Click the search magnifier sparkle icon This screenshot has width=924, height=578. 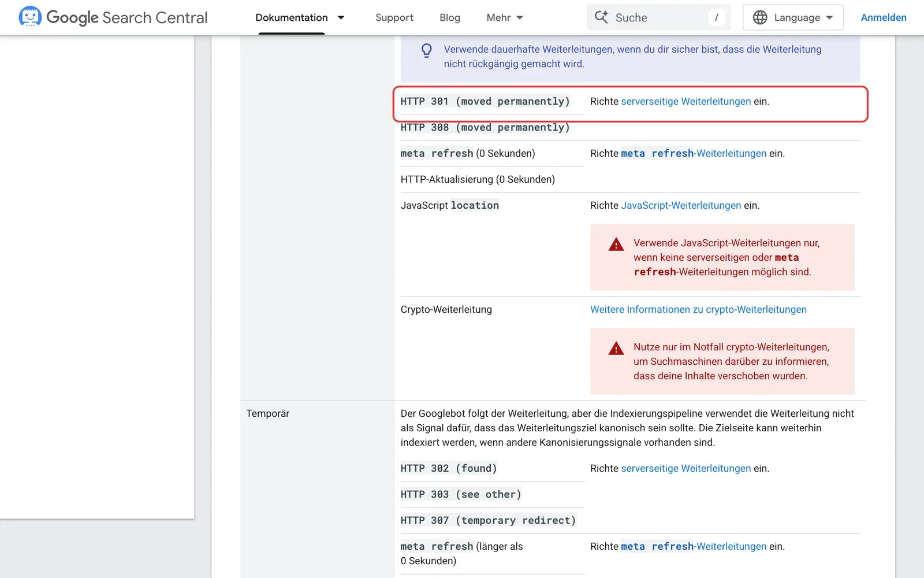(601, 17)
